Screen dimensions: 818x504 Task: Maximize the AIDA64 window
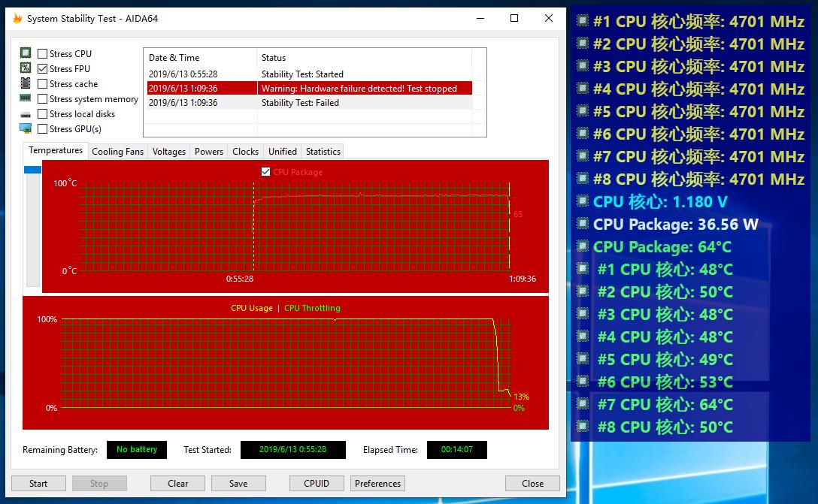tap(514, 18)
